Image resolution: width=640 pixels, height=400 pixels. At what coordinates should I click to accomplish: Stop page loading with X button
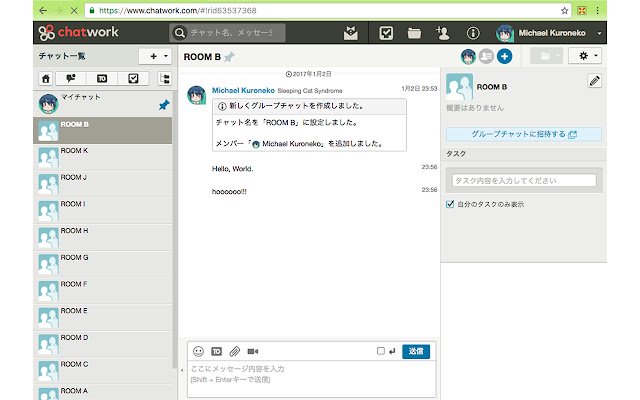pyautogui.click(x=74, y=11)
